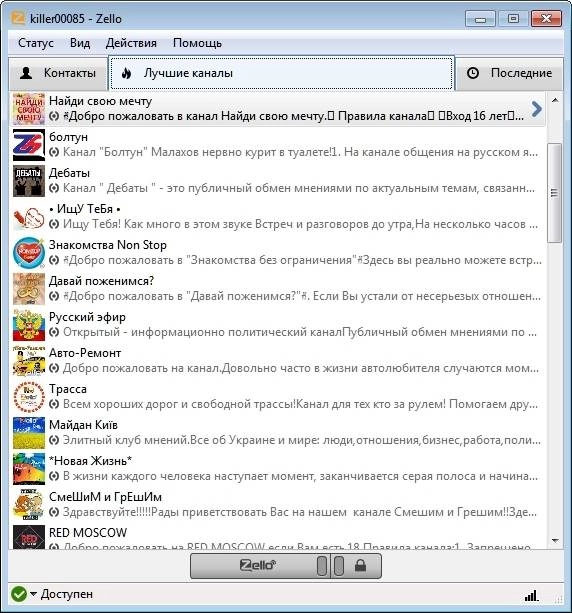Click the Дебаты channel avatar
572x613 pixels.
point(29,181)
